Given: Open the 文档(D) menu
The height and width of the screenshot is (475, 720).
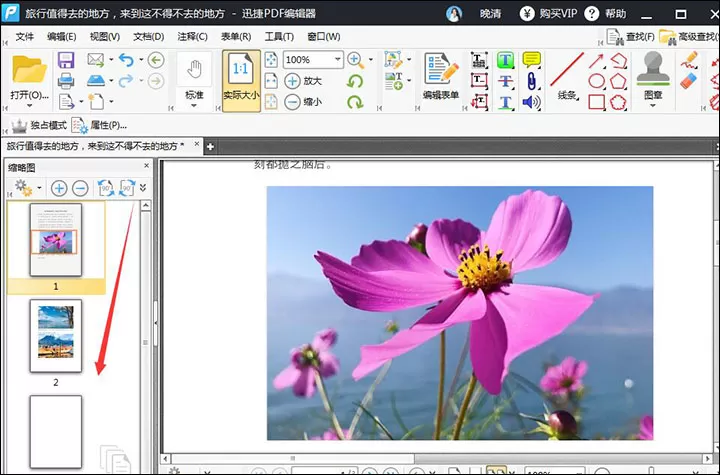Looking at the screenshot, I should click(x=148, y=37).
